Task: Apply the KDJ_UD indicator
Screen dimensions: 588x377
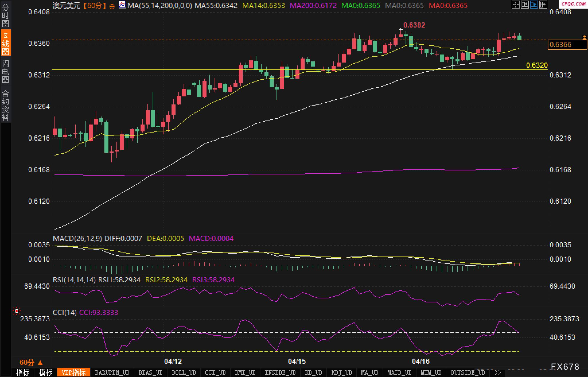Action: 342,372
